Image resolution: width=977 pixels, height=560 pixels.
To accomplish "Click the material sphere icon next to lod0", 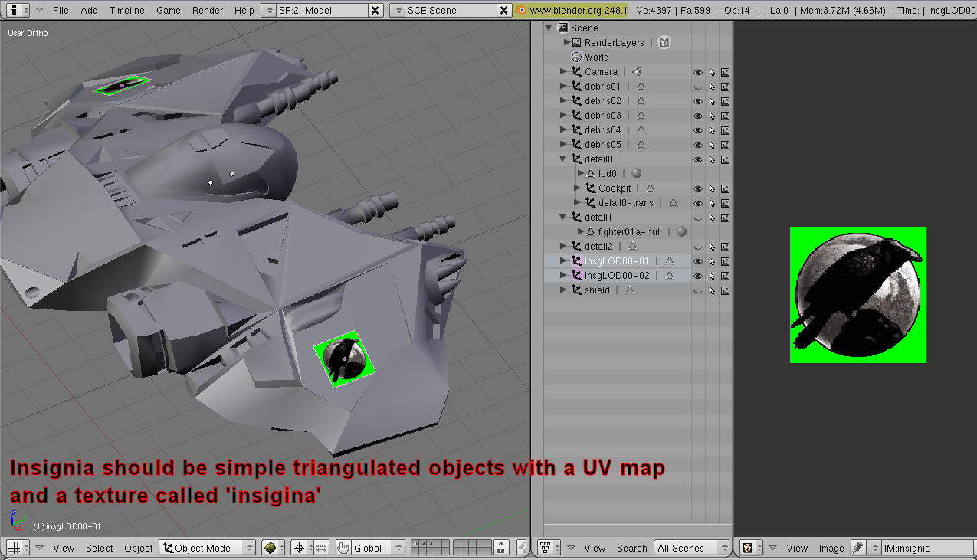I will 636,174.
